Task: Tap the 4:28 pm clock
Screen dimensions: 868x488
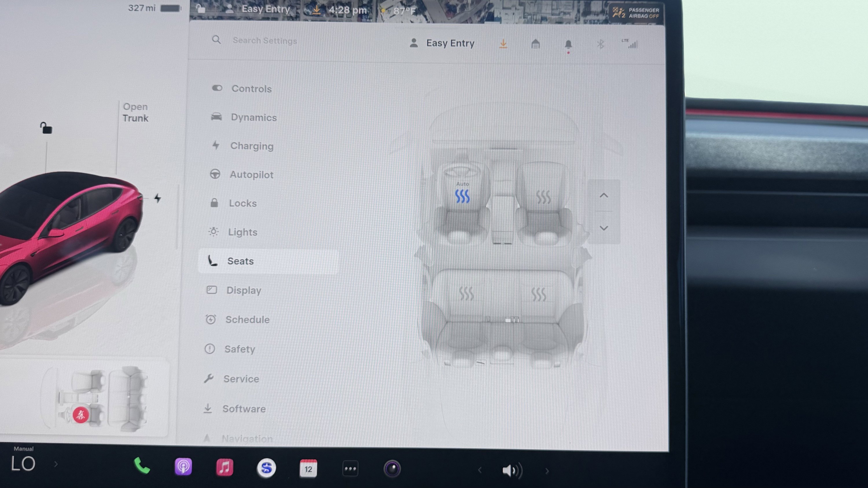Action: 347,10
